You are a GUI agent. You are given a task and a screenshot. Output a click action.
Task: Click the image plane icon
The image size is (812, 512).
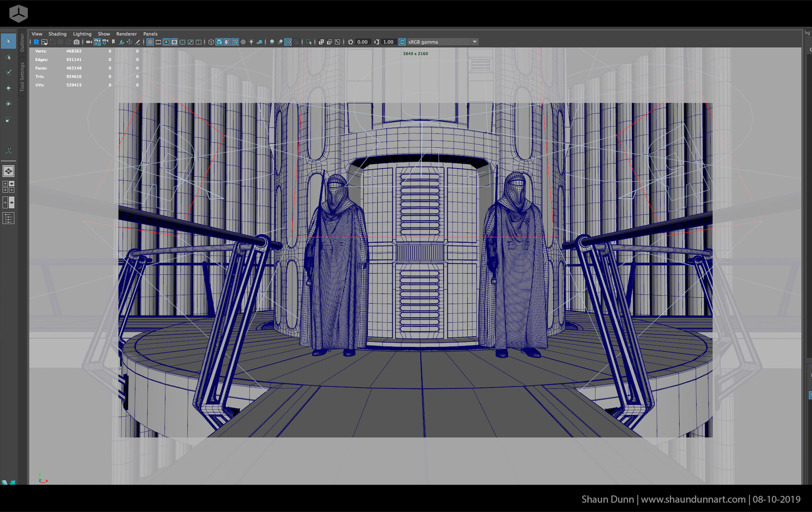tap(121, 42)
